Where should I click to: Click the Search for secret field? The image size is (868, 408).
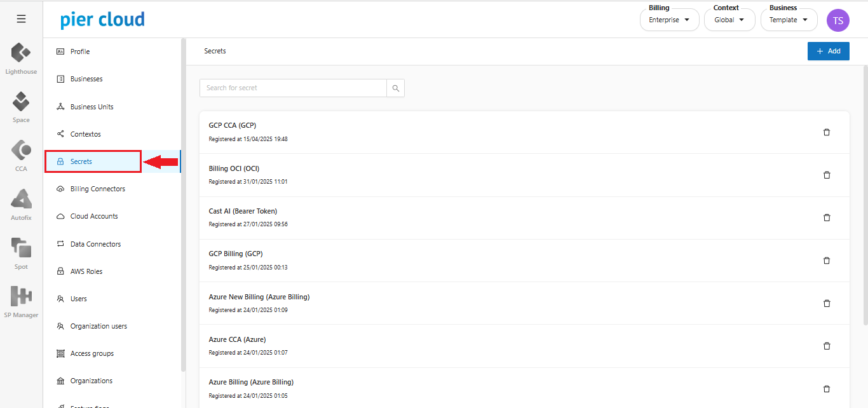(293, 88)
